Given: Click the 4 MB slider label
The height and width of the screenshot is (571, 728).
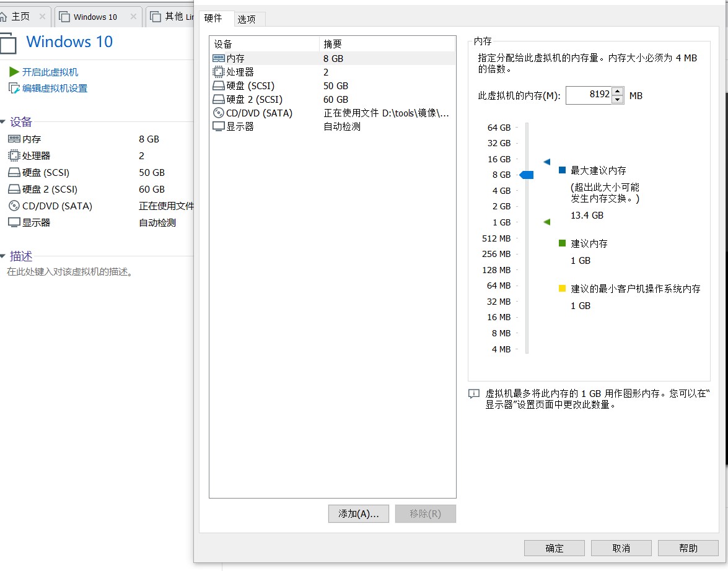Looking at the screenshot, I should click(501, 349).
